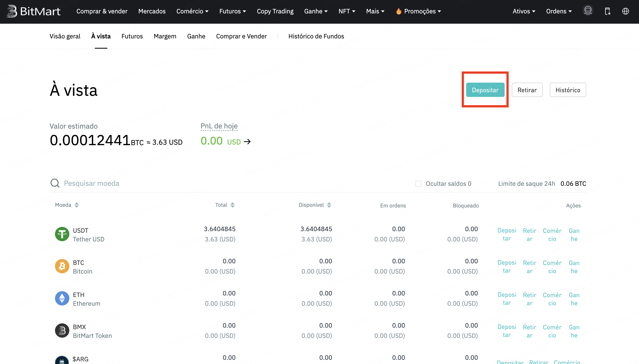Click the USDT total 3.6404845 cell
Viewport: 639px width, 364px height.
click(220, 229)
